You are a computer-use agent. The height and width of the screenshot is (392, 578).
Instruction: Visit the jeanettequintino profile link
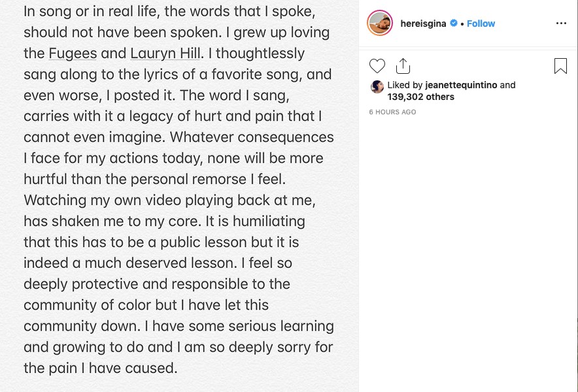point(461,85)
